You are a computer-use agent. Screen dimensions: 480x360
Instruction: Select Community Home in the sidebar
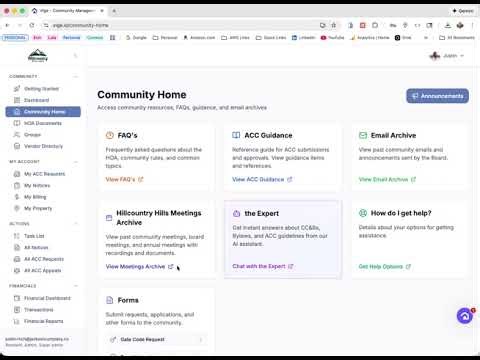(43, 112)
